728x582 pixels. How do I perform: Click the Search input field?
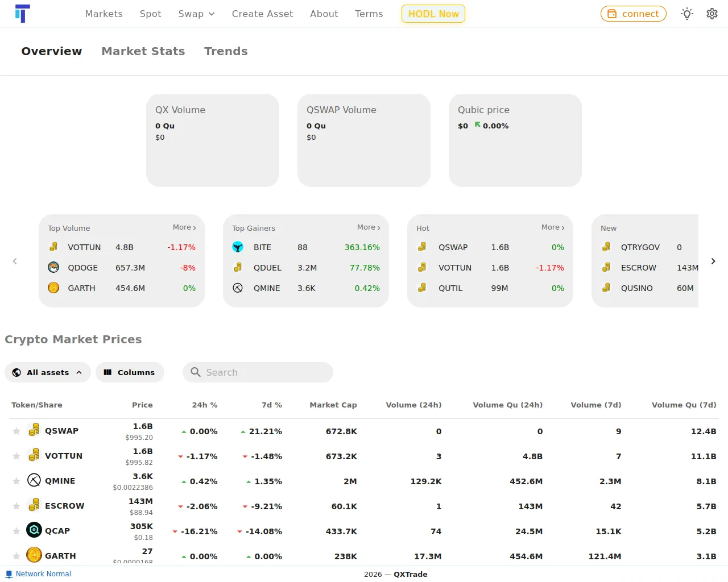coord(258,372)
